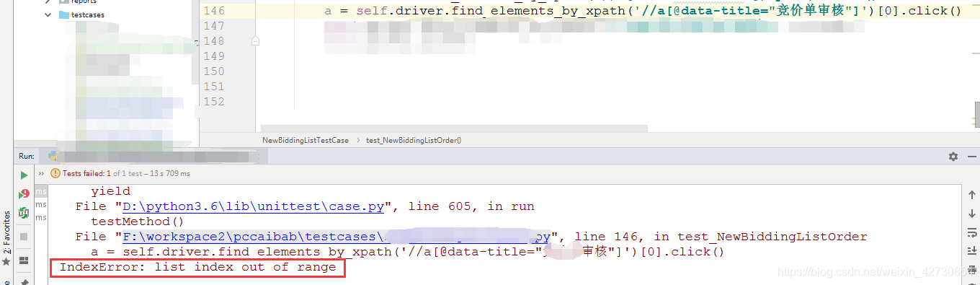Rerun tests with the green Run arrow
The height and width of the screenshot is (285, 980).
[x=24, y=175]
